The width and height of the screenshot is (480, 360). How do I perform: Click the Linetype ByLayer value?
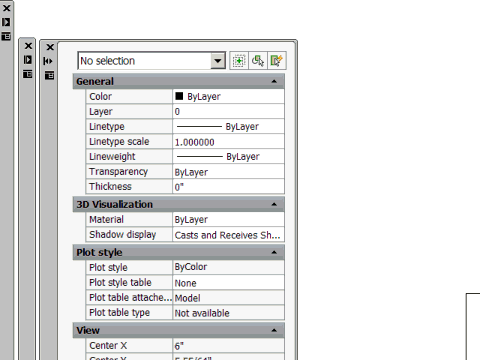[229, 127]
